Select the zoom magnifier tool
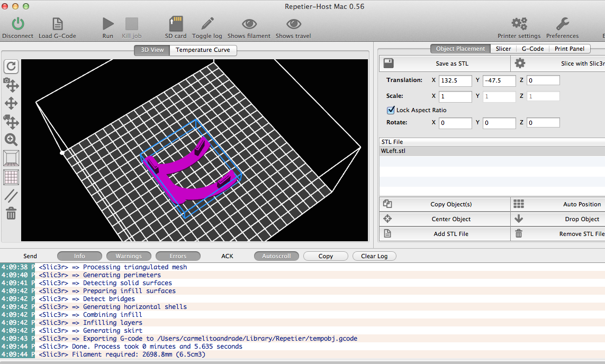The width and height of the screenshot is (605, 364). (x=11, y=140)
